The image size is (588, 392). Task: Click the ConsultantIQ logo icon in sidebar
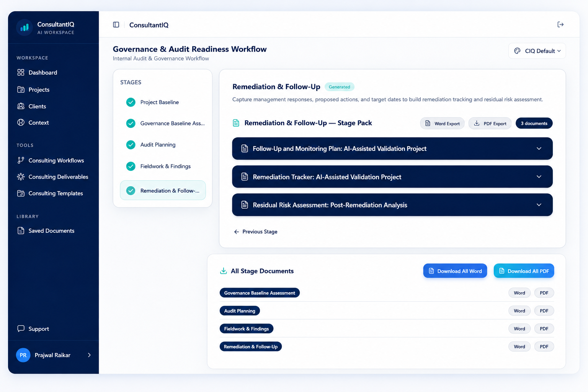pyautogui.click(x=24, y=28)
